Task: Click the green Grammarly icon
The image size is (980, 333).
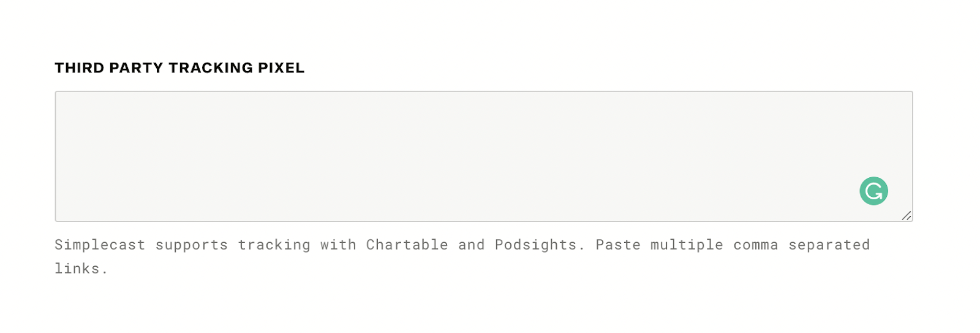Action: [x=873, y=191]
